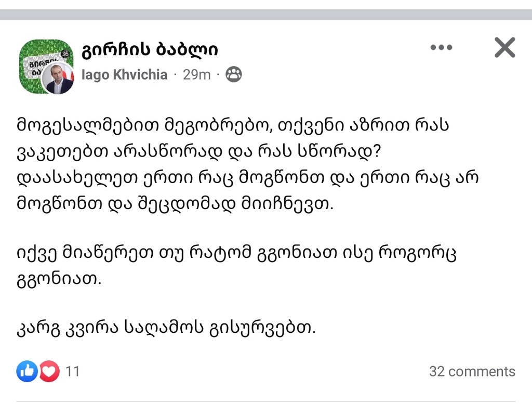The height and width of the screenshot is (415, 532).
Task: Close the post with the X
Action: tap(504, 48)
